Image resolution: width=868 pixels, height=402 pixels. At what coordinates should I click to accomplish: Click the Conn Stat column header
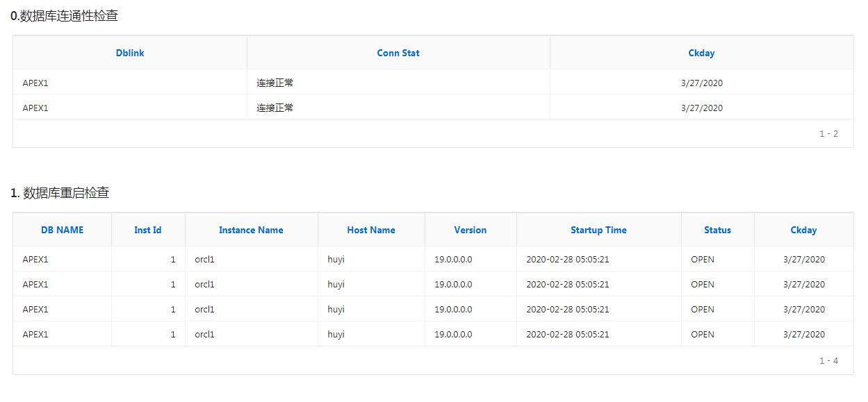click(x=398, y=53)
